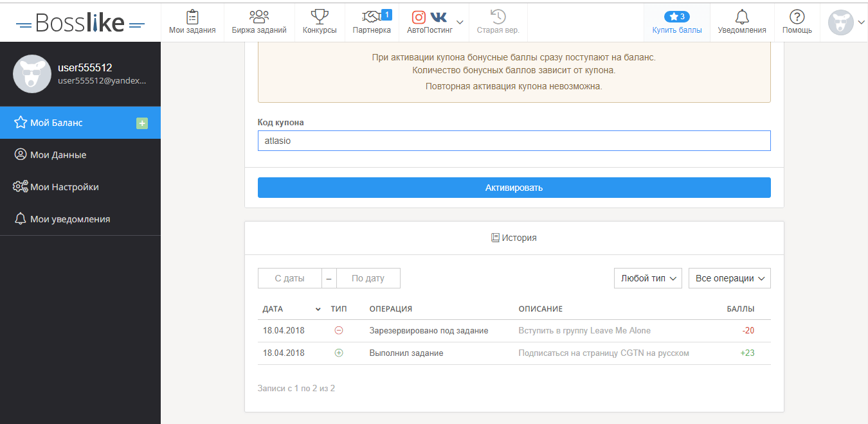Open Конкурсы trophy icon

coord(320,17)
